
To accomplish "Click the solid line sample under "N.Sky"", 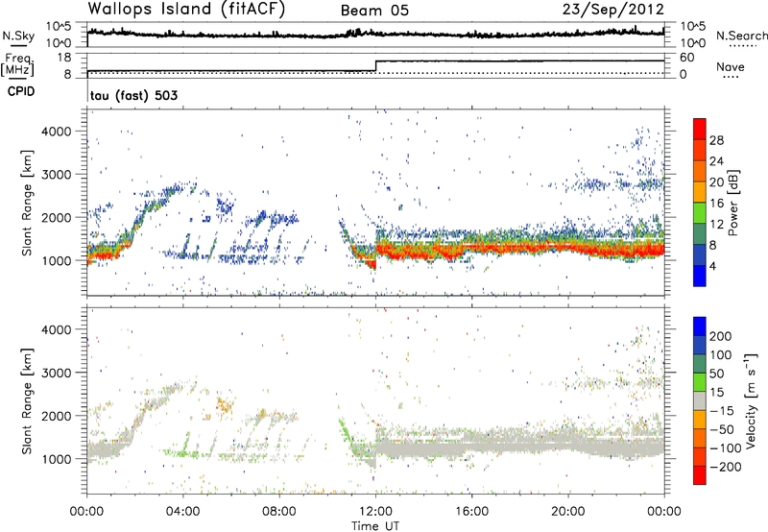I will pyautogui.click(x=18, y=46).
